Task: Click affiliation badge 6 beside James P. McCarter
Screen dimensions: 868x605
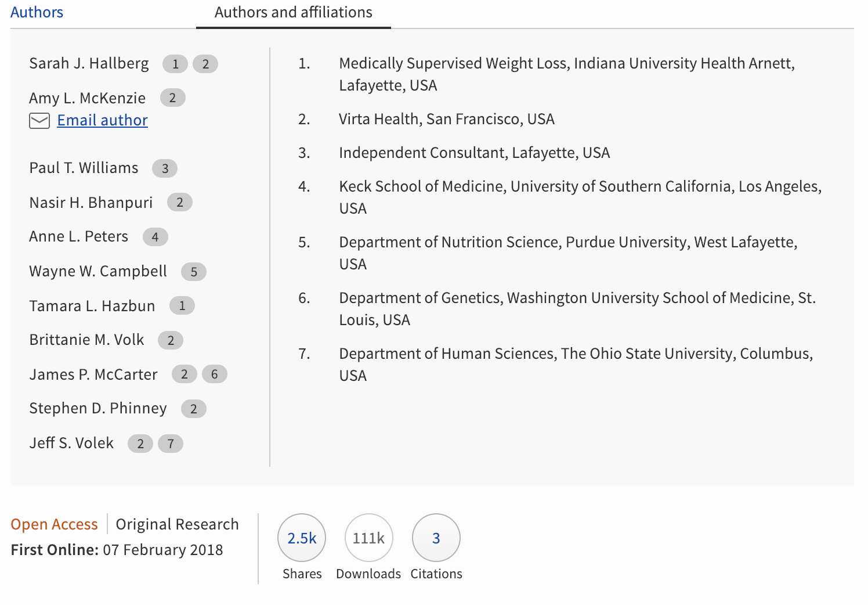Action: coord(214,374)
